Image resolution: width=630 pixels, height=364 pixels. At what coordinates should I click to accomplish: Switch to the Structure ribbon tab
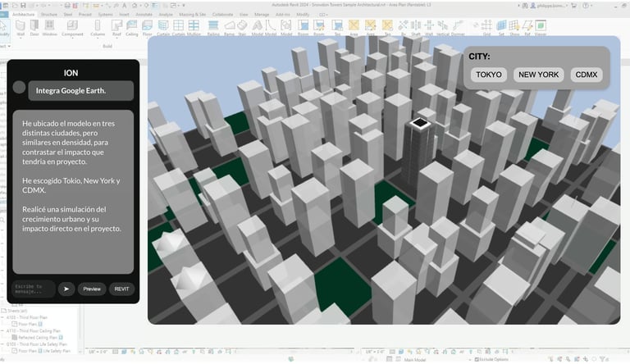49,15
